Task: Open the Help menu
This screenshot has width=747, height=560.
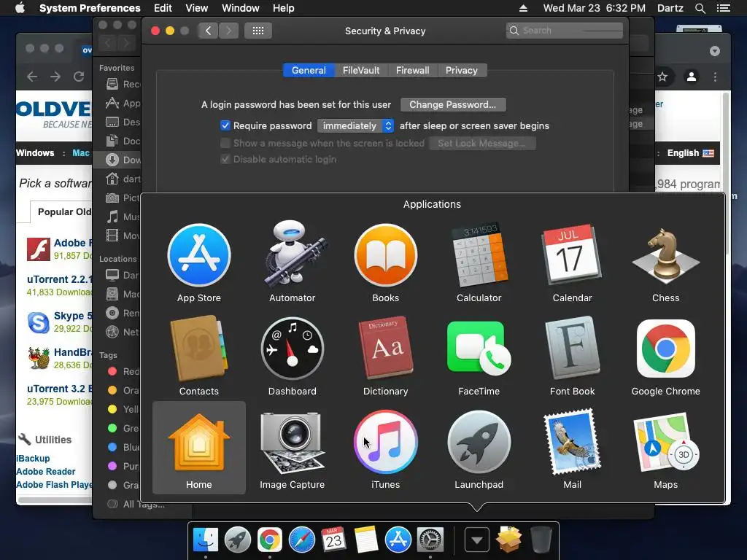Action: pos(284,8)
